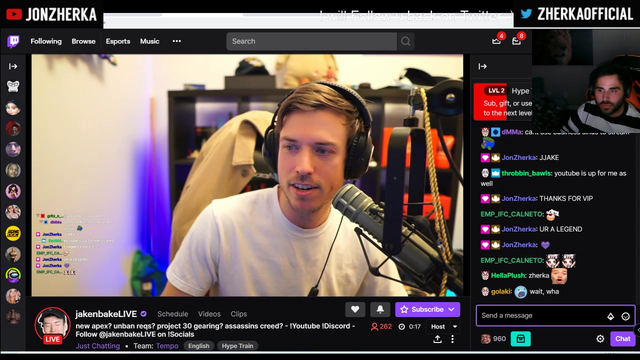
Task: Claim the channel points chest bonus
Action: coord(521,339)
